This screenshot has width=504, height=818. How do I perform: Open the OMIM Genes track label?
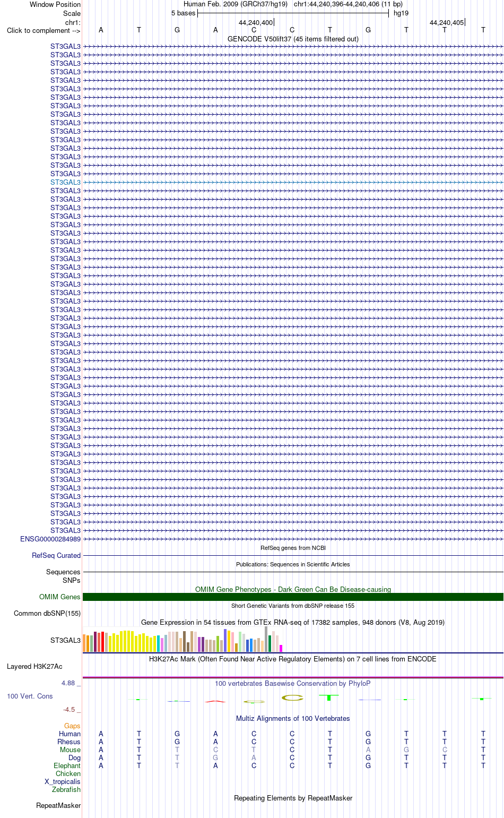pos(60,597)
